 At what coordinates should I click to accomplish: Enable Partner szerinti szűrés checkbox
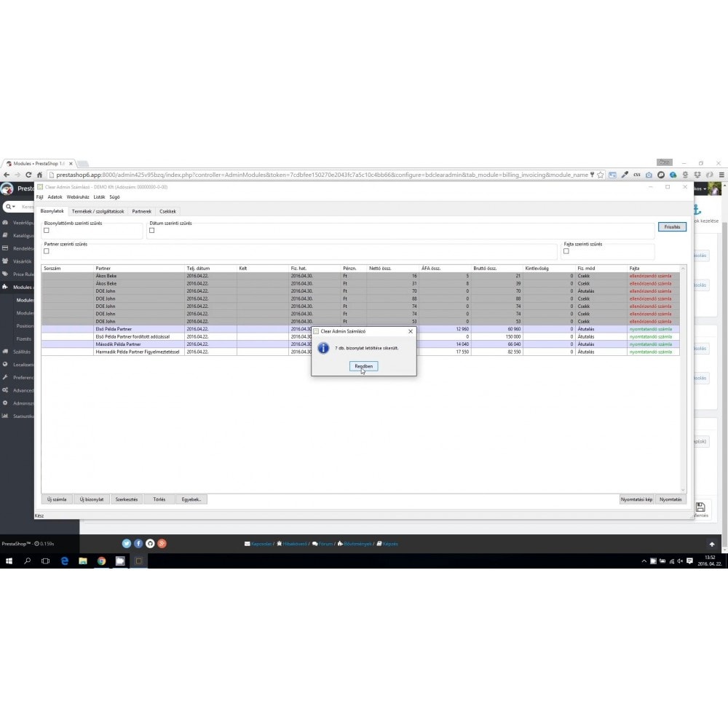click(x=47, y=251)
